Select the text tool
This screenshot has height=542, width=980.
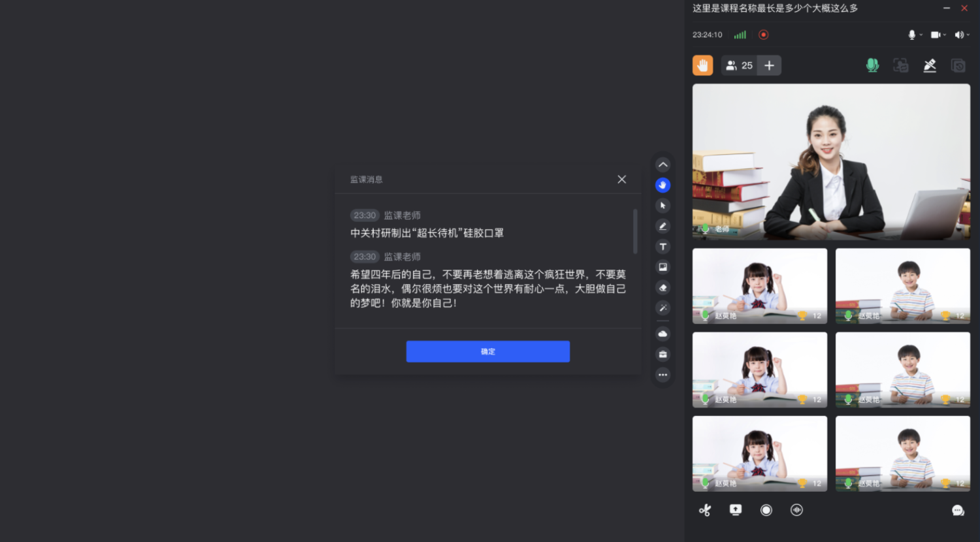[662, 247]
